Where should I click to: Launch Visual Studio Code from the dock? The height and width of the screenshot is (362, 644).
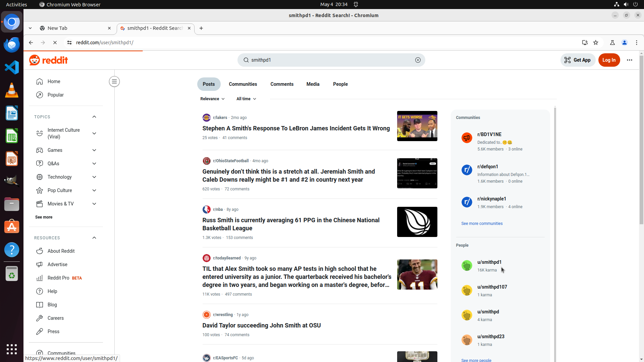pos(12,67)
